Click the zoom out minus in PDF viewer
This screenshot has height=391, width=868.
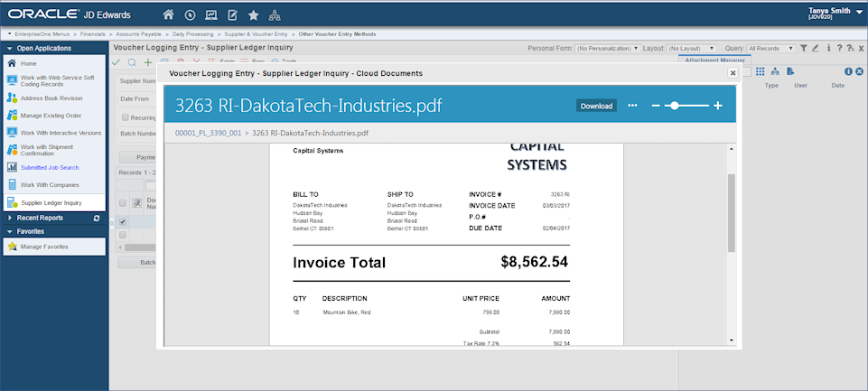[x=656, y=106]
